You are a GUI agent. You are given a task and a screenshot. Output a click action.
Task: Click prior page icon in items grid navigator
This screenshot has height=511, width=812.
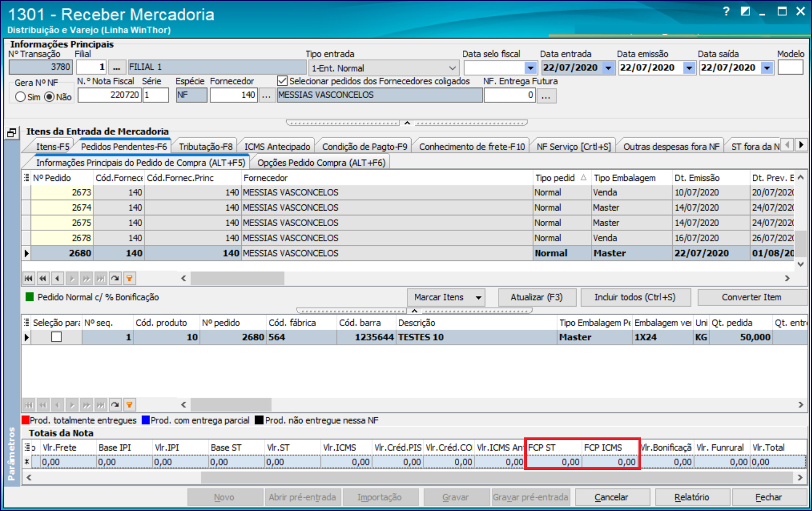click(x=43, y=405)
